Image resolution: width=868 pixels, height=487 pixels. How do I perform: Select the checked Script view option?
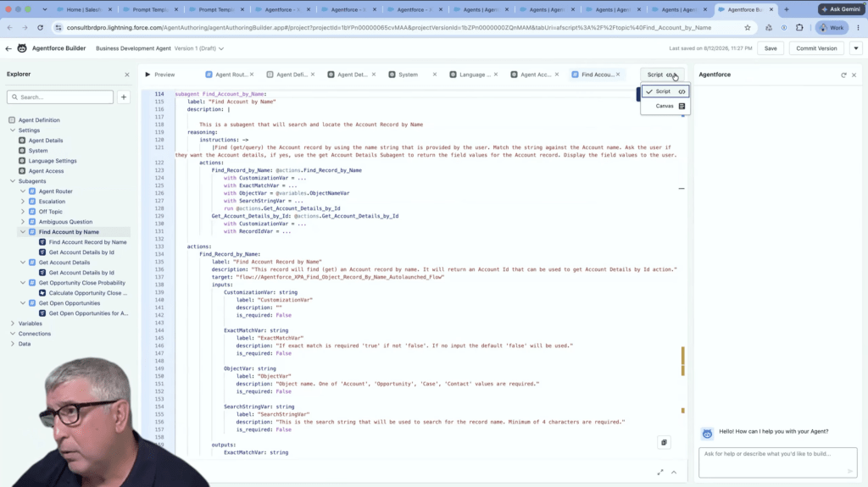(665, 91)
